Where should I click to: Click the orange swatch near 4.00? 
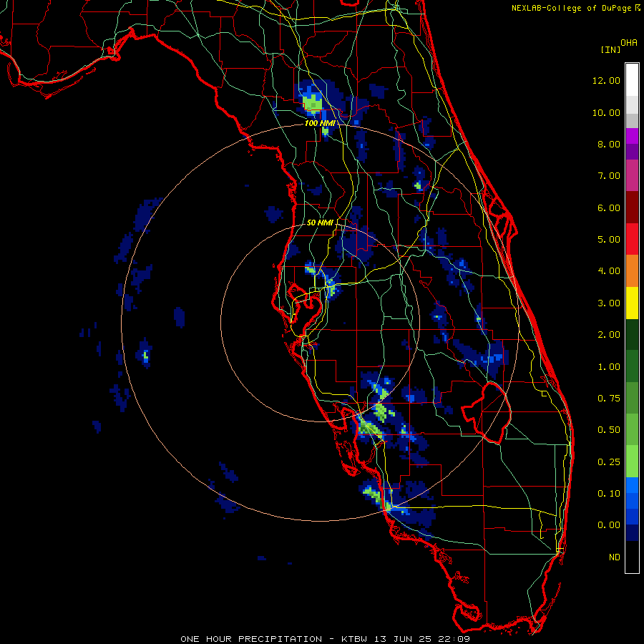632,271
